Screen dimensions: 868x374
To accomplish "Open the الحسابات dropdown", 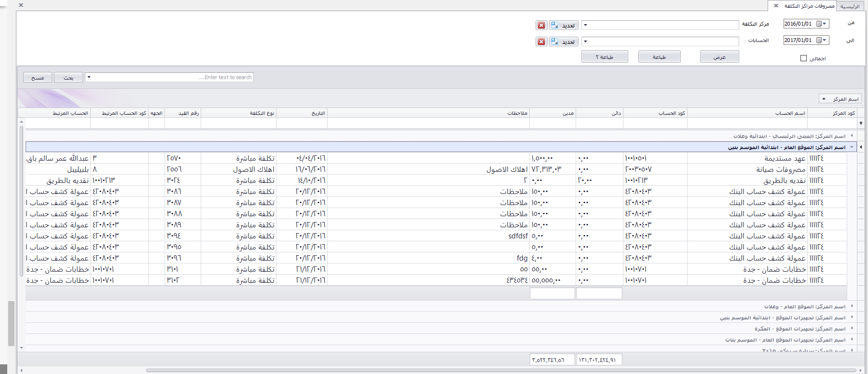I will 585,42.
